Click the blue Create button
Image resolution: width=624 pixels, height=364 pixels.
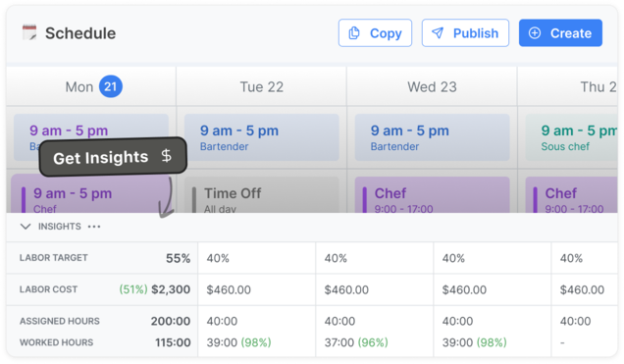[x=560, y=33]
